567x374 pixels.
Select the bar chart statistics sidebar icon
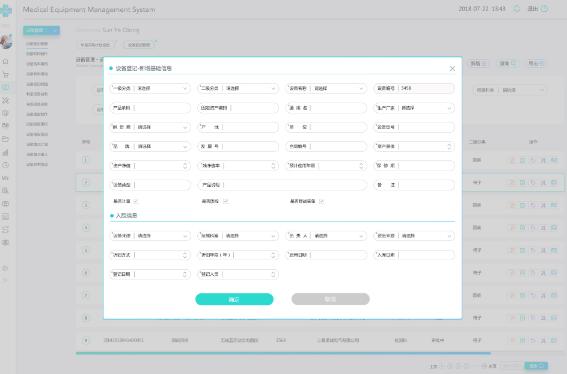[x=5, y=152]
